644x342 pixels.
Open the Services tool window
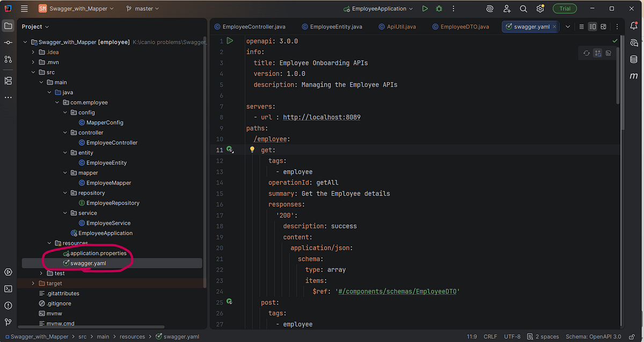tap(8, 272)
